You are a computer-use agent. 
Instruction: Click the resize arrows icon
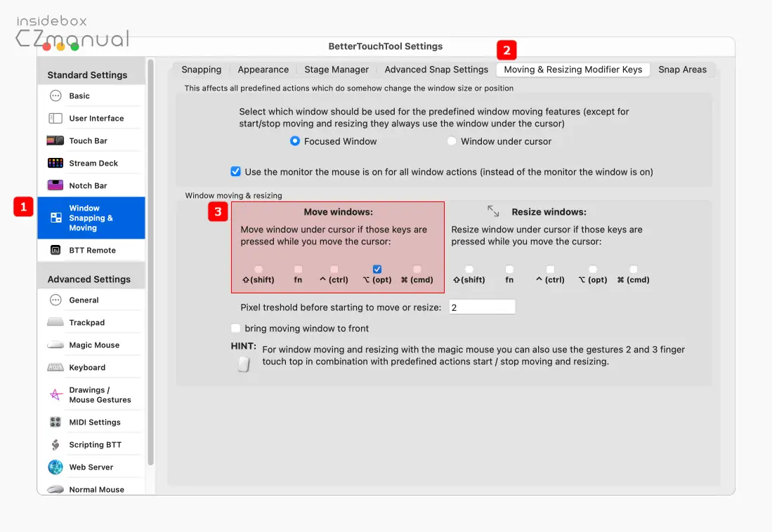pos(493,211)
